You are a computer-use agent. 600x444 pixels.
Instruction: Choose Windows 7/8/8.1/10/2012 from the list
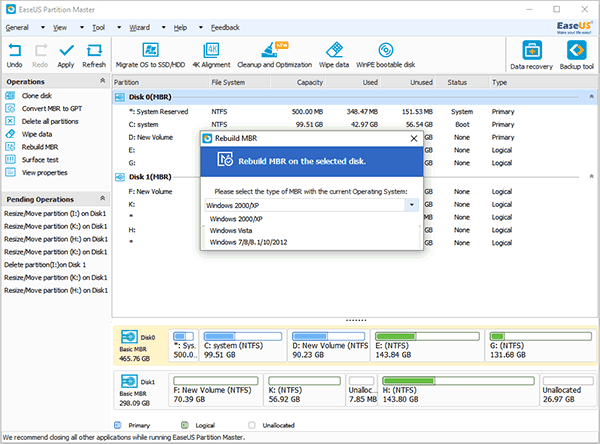click(248, 242)
